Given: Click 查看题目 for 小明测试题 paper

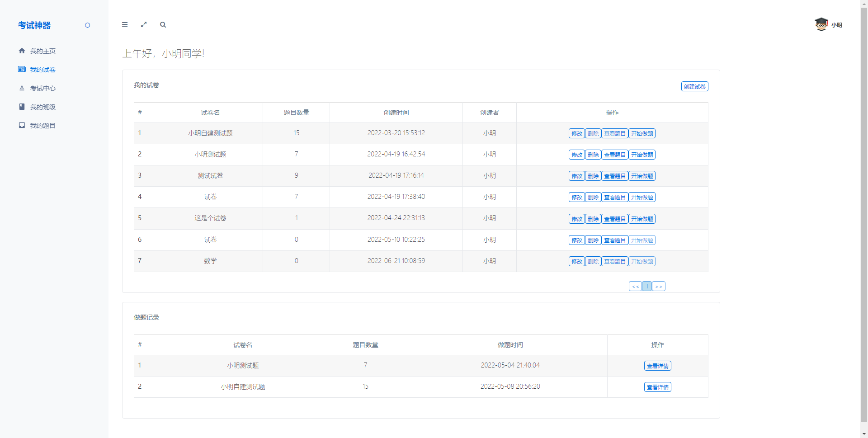Looking at the screenshot, I should point(614,155).
